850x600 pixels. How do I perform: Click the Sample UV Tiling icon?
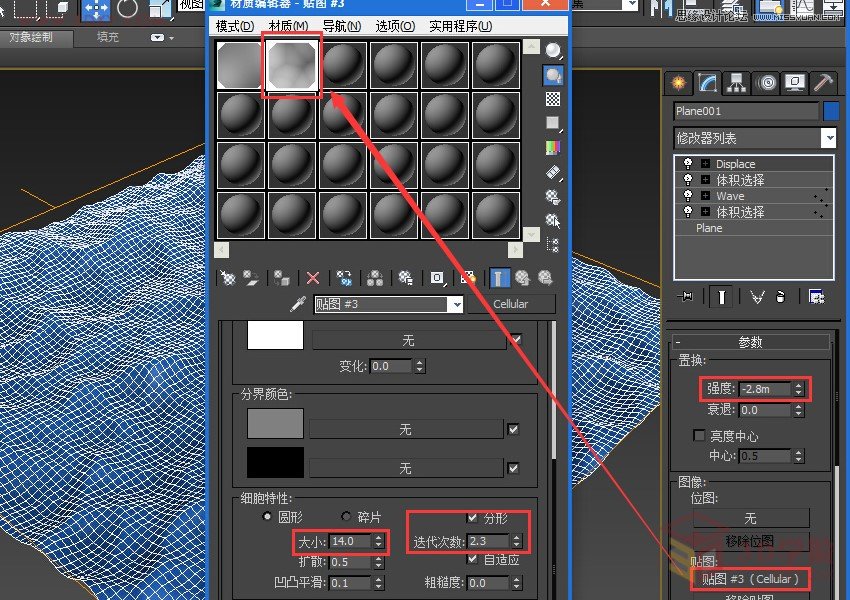(553, 123)
